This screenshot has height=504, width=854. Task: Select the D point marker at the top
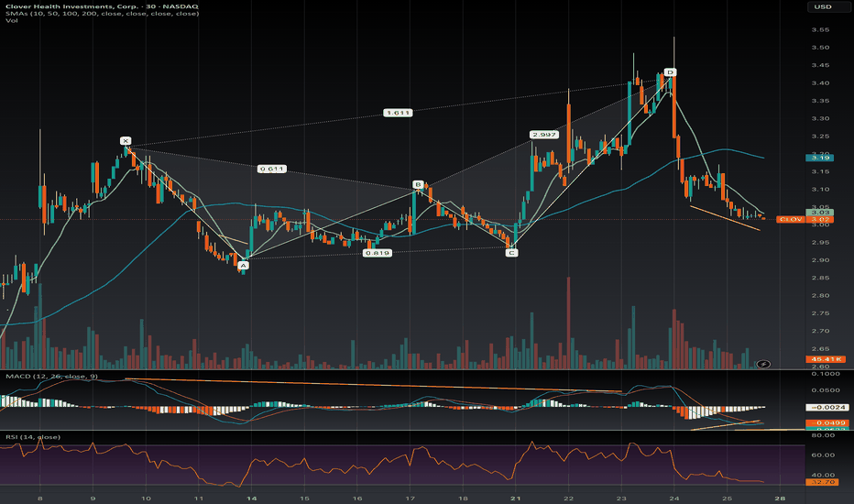[670, 72]
